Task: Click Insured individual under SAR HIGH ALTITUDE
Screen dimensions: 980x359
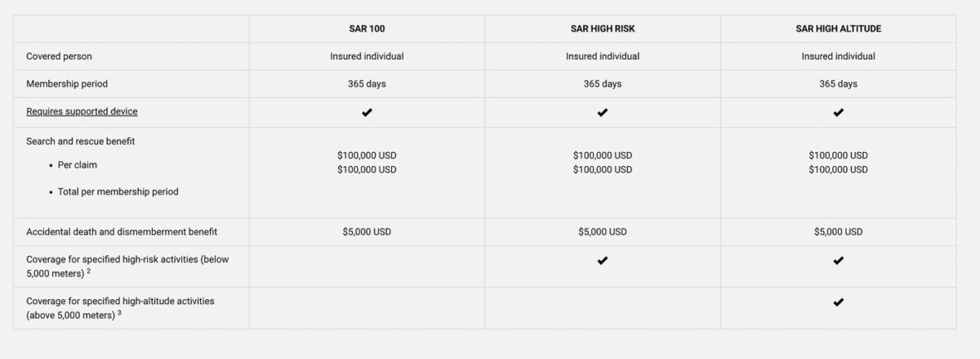Action: 838,56
